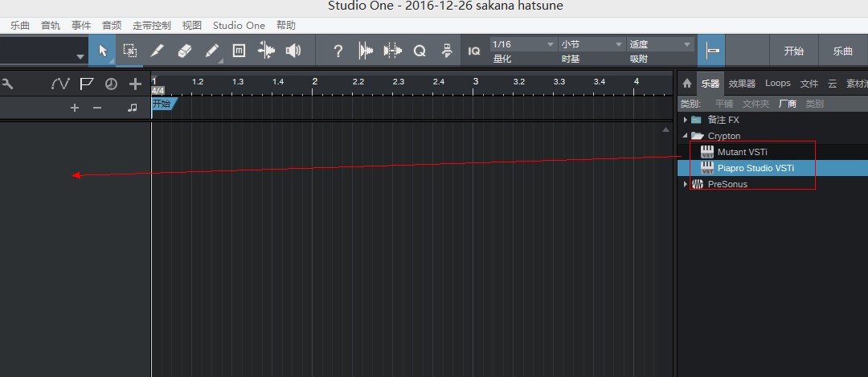Open the marker track flag icon
Screen dimensions: 868x377
coord(86,84)
